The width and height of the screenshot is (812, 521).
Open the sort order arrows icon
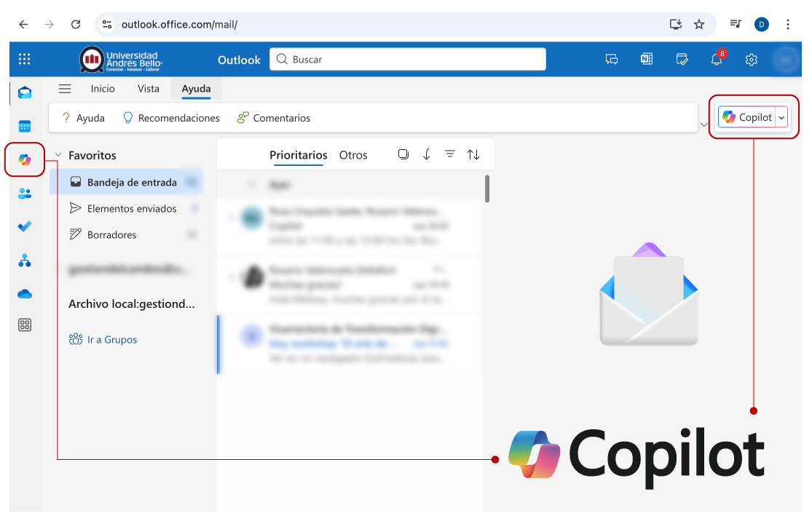pos(473,154)
